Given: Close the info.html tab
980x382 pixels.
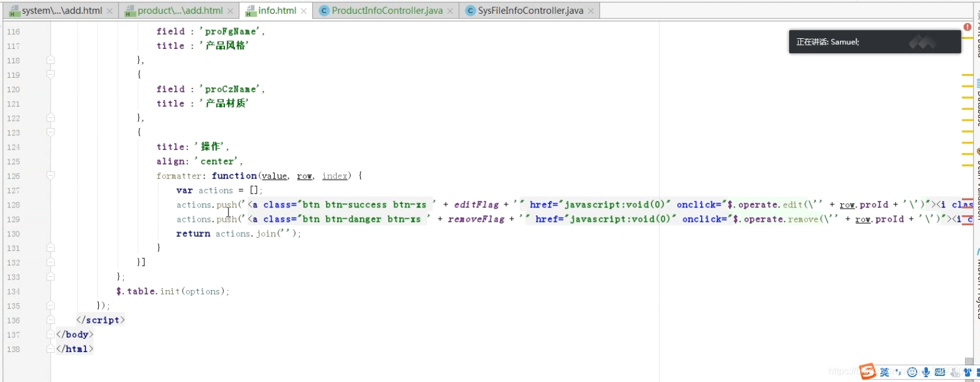Looking at the screenshot, I should click(304, 11).
